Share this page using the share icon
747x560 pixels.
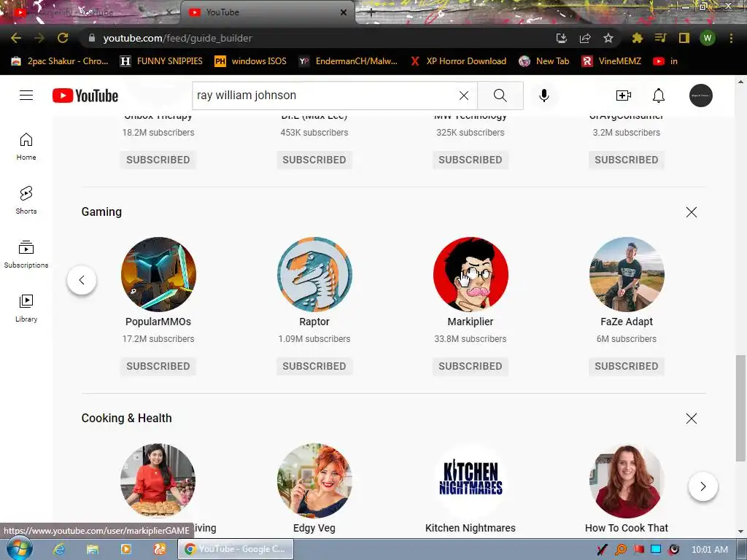tap(585, 38)
